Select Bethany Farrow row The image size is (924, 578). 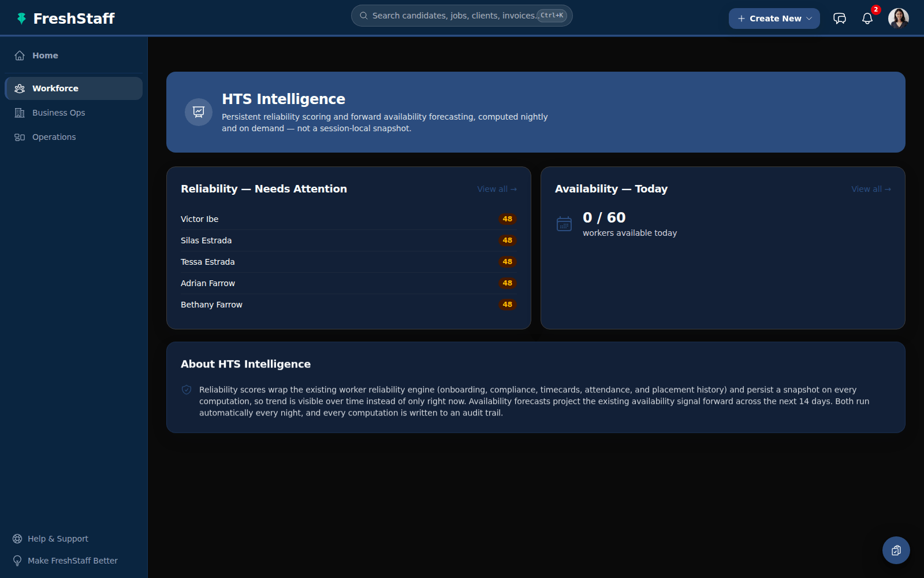349,305
